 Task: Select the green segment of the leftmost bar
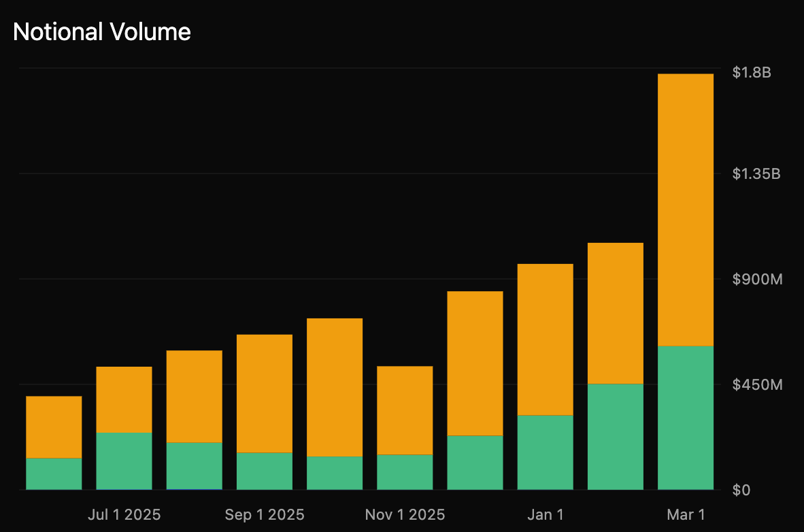pyautogui.click(x=54, y=473)
